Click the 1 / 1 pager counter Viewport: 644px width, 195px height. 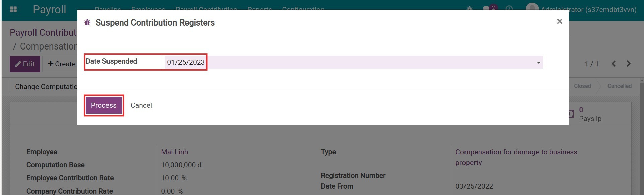[591, 64]
